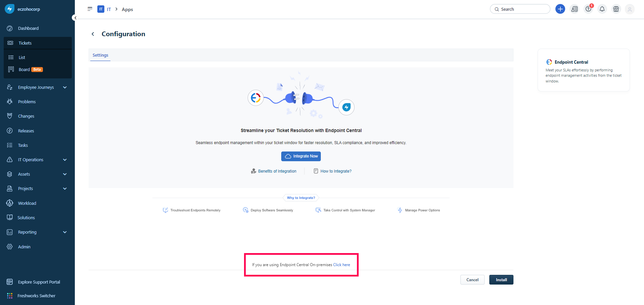
Task: Switch to the Settings tab
Action: [x=100, y=55]
